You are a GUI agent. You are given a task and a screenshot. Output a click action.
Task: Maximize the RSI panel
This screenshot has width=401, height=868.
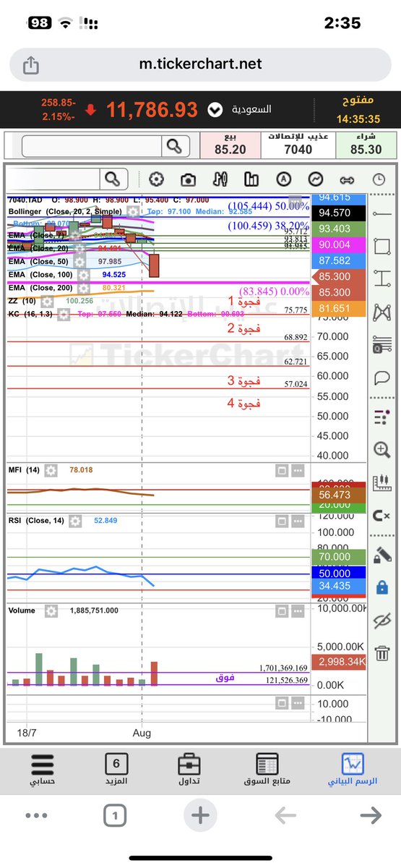(x=282, y=522)
